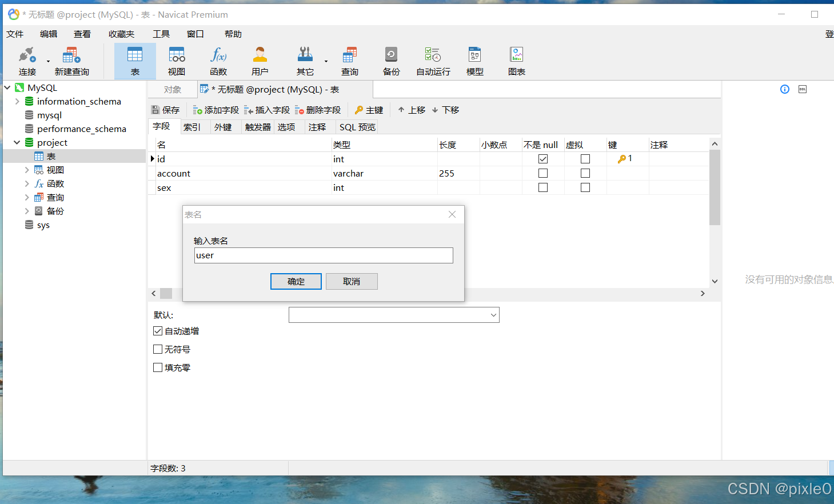The width and height of the screenshot is (834, 504).
Task: Open the Query (查询) toolbar icon
Action: click(350, 61)
